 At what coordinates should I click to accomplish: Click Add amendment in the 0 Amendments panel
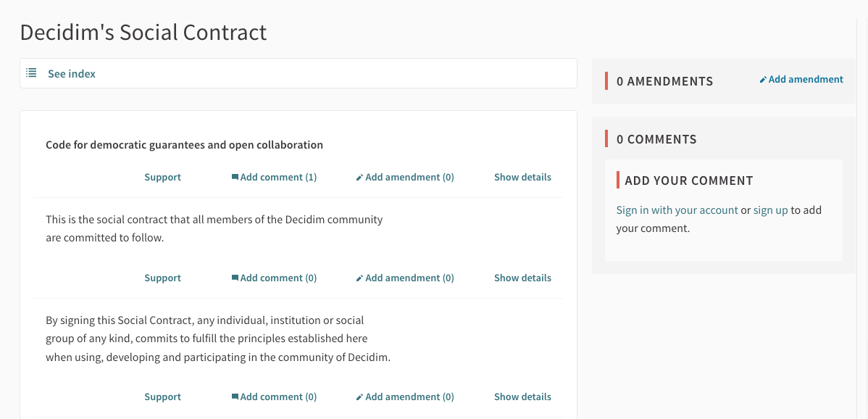(x=801, y=78)
